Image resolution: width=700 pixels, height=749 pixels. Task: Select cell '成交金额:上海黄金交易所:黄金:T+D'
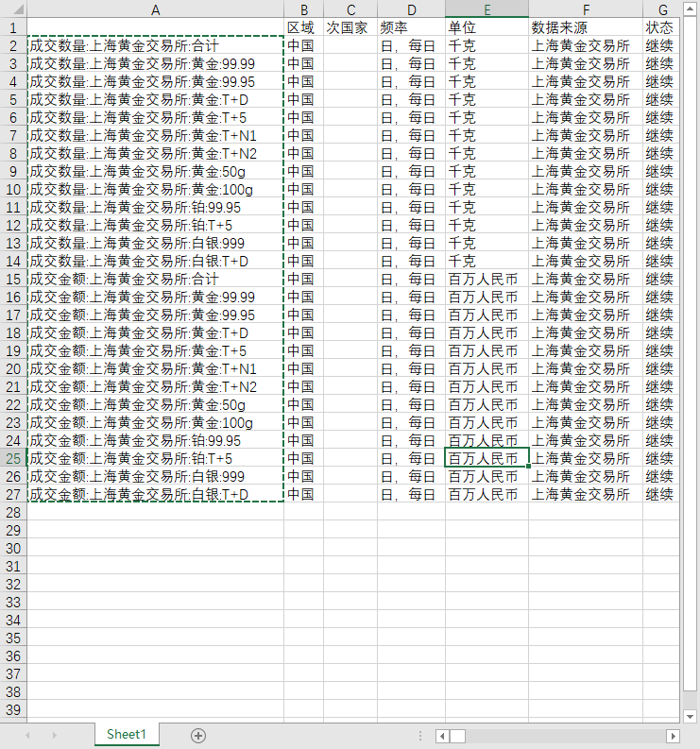click(x=155, y=333)
